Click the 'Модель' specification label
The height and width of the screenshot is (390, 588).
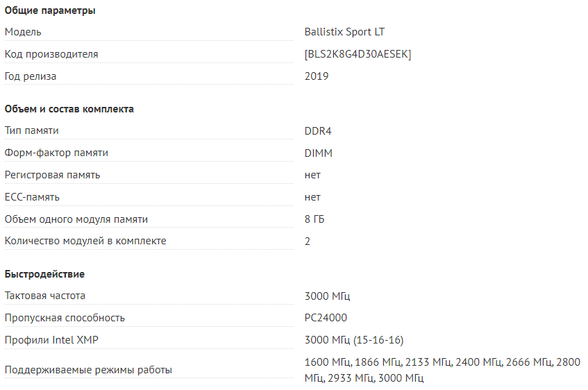click(23, 32)
